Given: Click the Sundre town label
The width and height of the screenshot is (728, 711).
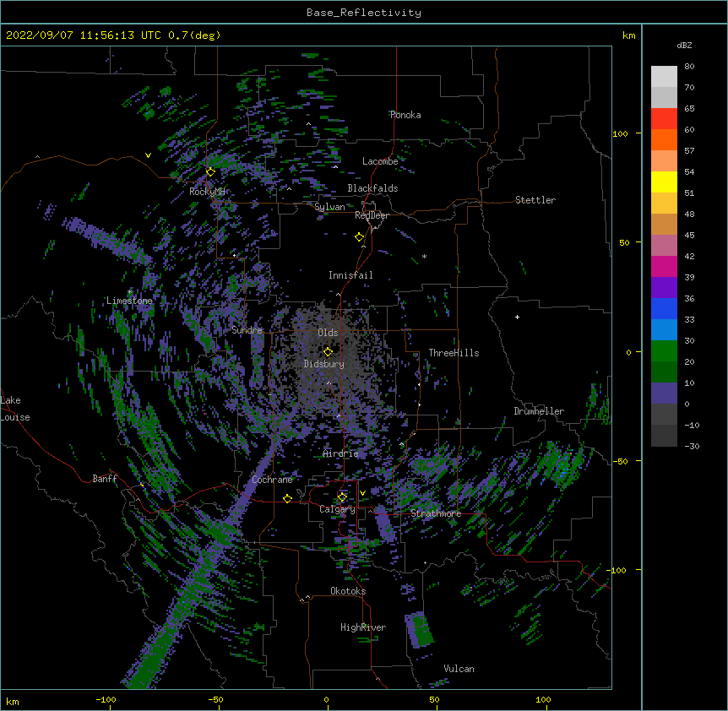Looking at the screenshot, I should [x=247, y=330].
